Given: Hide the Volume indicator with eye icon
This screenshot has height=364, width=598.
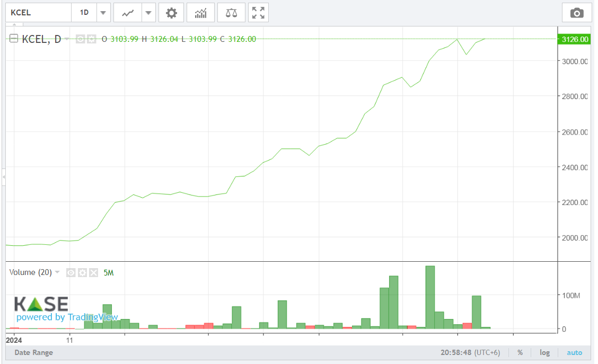Looking at the screenshot, I should coord(71,273).
